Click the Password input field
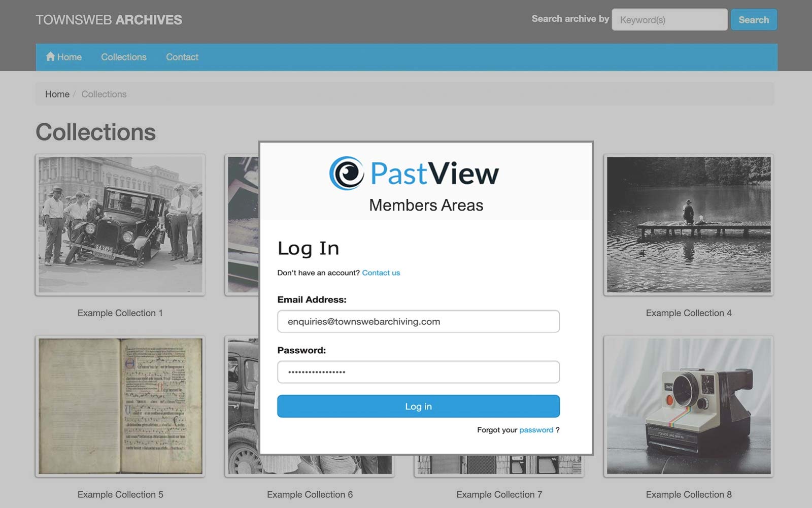Image resolution: width=812 pixels, height=508 pixels. [x=418, y=372]
